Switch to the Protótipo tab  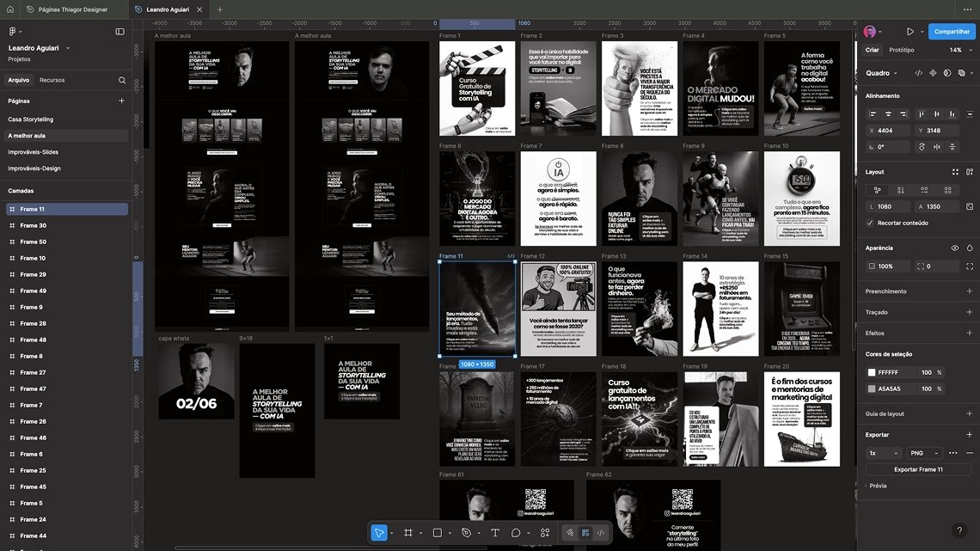coord(902,51)
